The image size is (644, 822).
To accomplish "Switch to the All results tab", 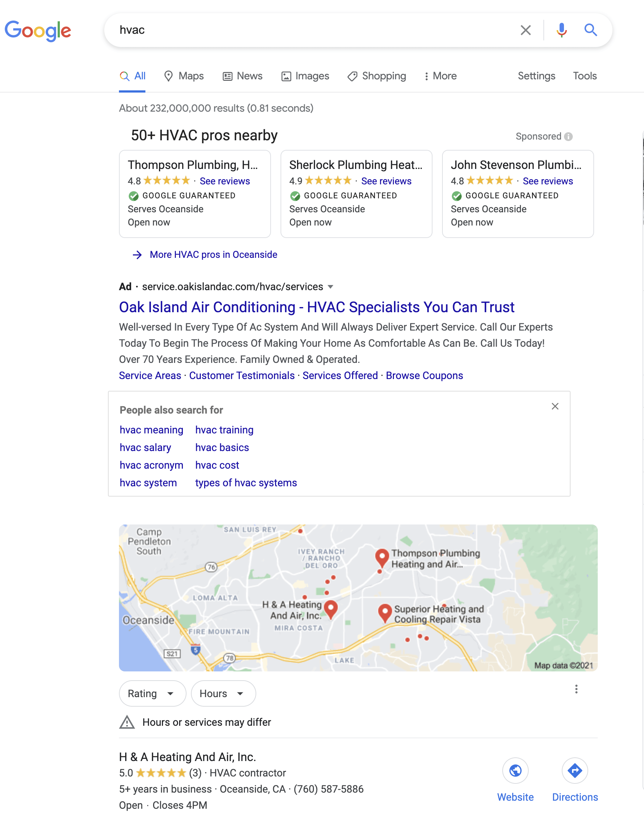I will click(x=132, y=76).
